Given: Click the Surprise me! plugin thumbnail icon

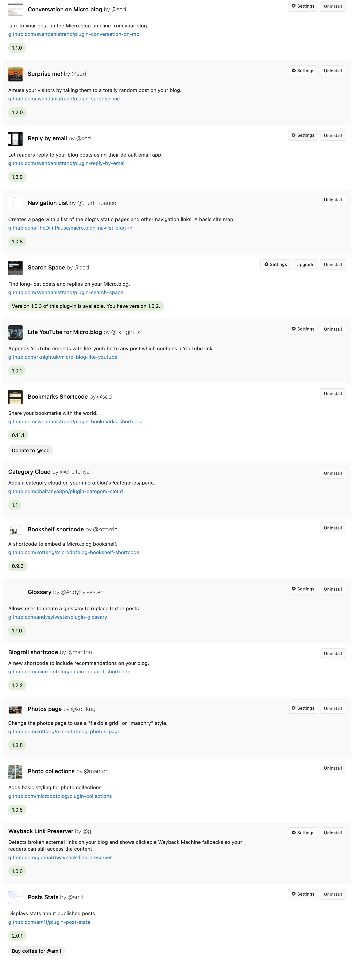Looking at the screenshot, I should [x=15, y=74].
